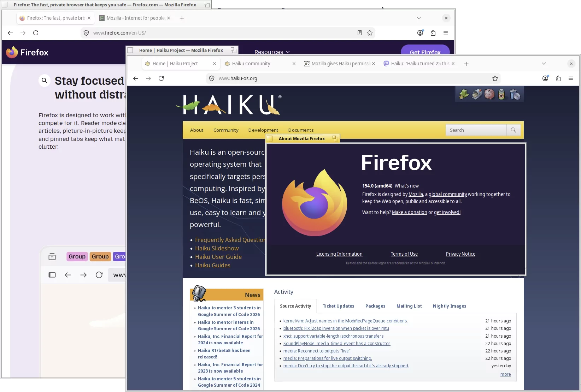Click Make a donation link
This screenshot has height=392, width=581.
409,212
